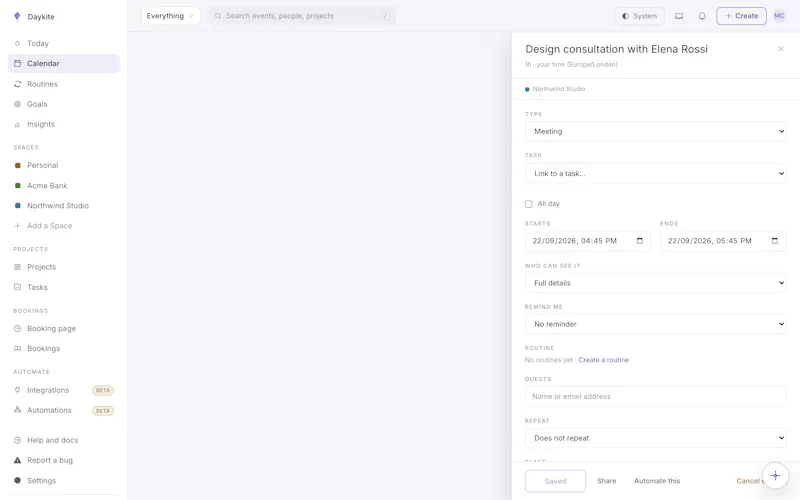Open Settings from the sidebar
This screenshot has width=800, height=500.
pos(64,481)
